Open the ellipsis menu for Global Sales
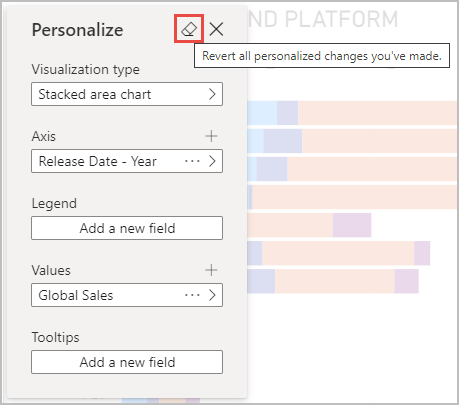The image size is (459, 405). click(x=192, y=295)
